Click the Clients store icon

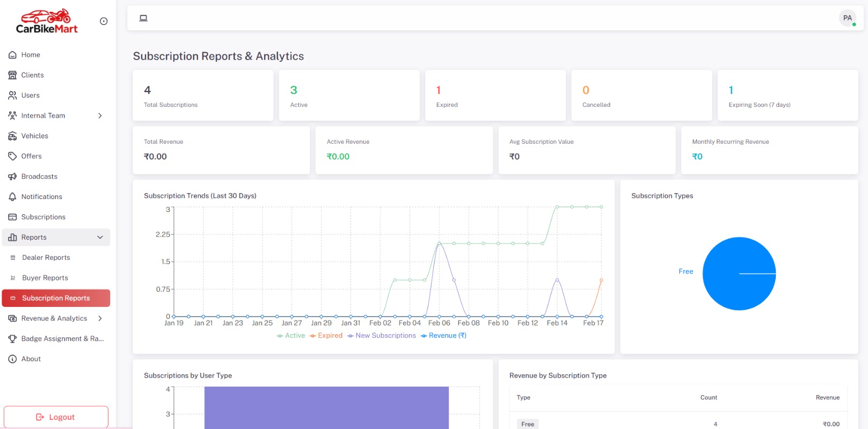pos(12,75)
